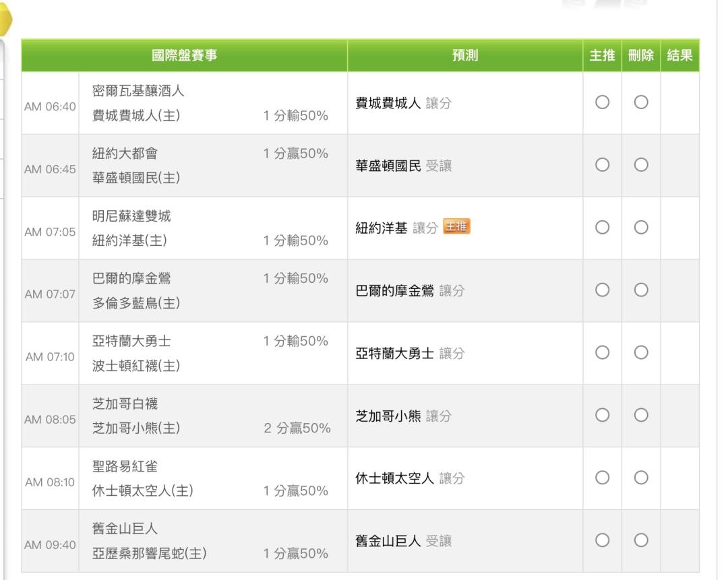This screenshot has width=728, height=580.
Task: Click team name 華盛頓國民(主)
Action: pos(136,178)
